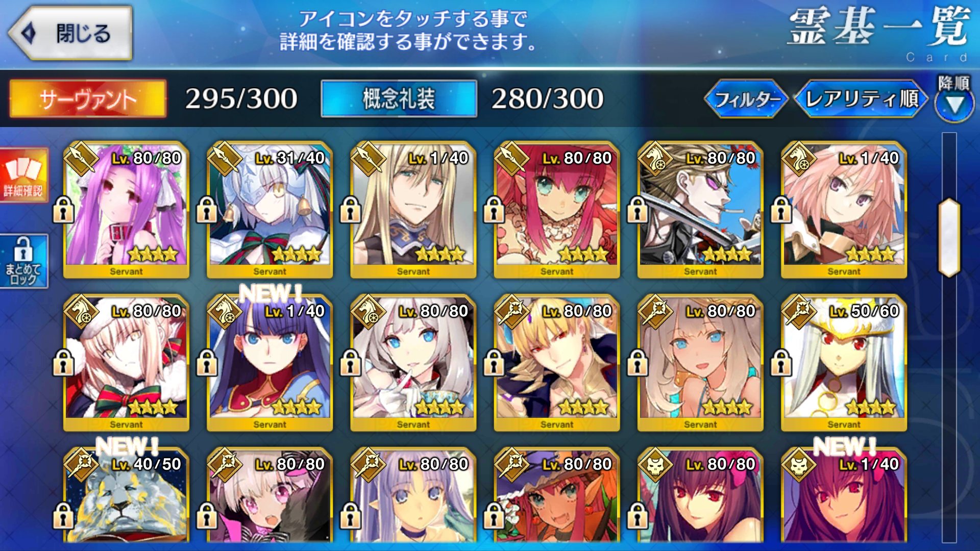Click the vertical scrollbar handle on right
Image resolution: width=980 pixels, height=551 pixels.
pos(949,238)
